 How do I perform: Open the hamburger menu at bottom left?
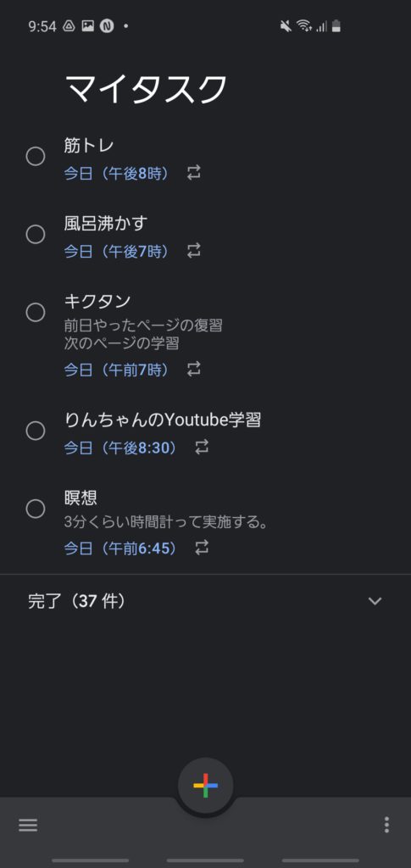[28, 825]
